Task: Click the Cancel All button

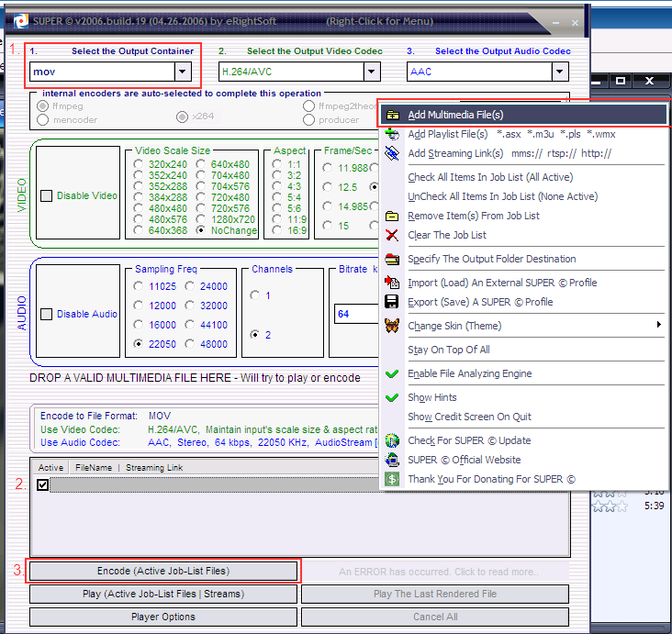Action: click(x=435, y=617)
